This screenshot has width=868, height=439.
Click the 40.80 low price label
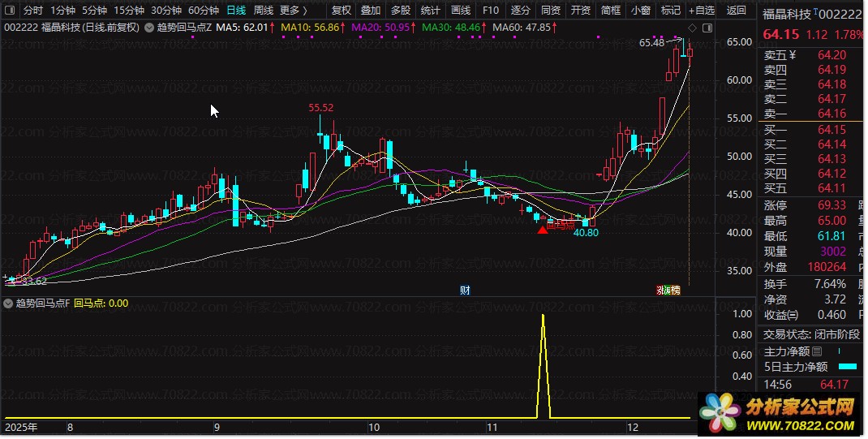pos(586,233)
